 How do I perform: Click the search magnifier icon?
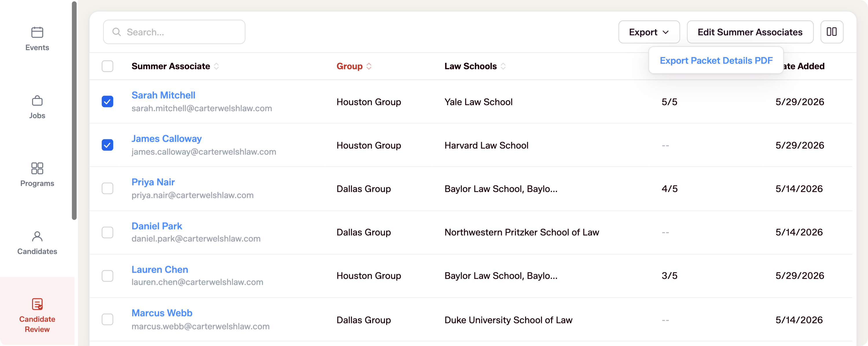117,32
